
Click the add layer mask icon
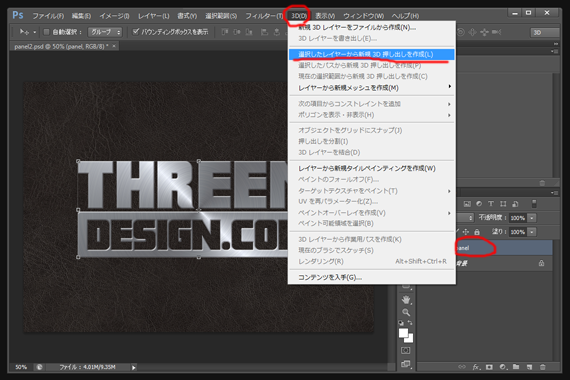point(489,367)
